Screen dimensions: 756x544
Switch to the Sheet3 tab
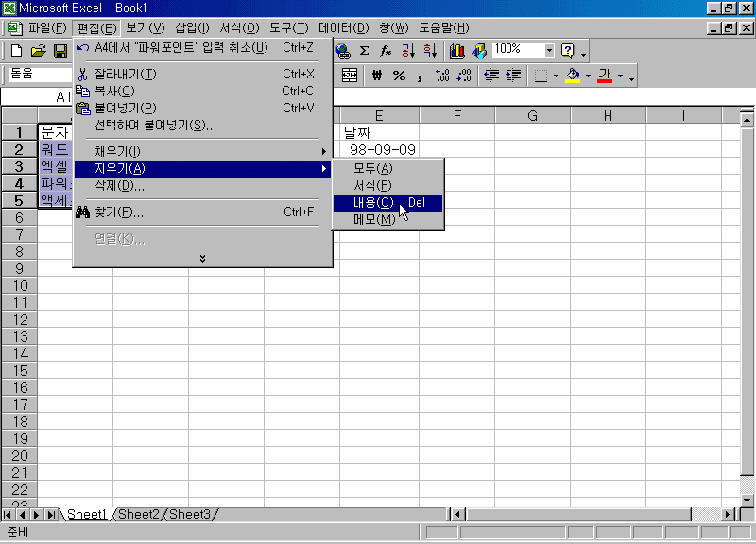190,514
